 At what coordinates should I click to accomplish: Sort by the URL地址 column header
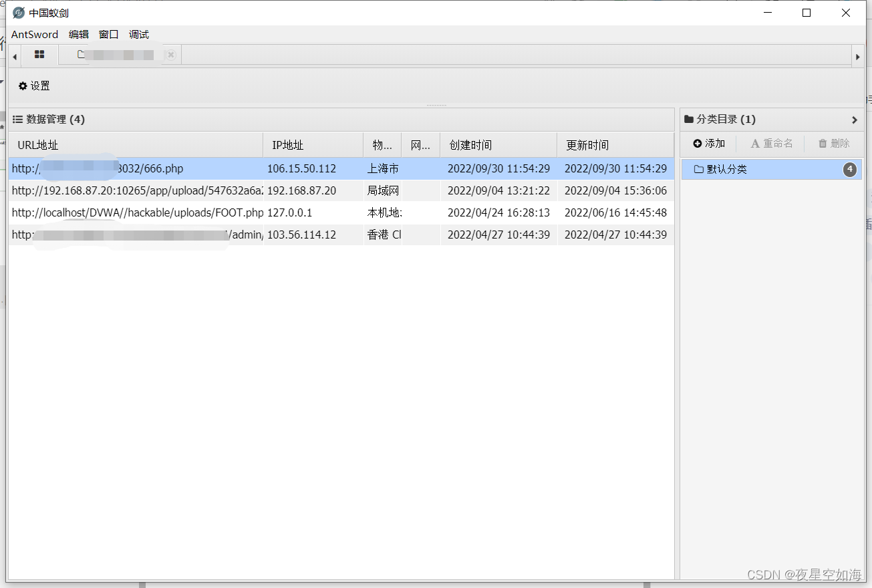pyautogui.click(x=136, y=145)
